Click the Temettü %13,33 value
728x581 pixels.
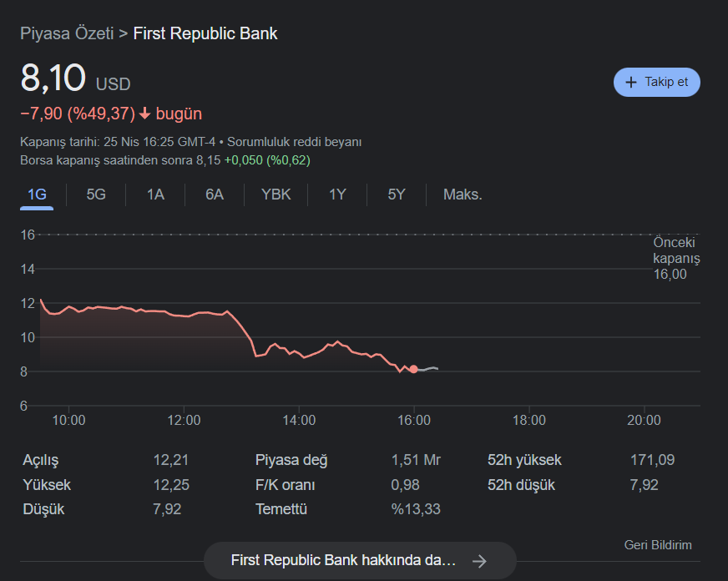415,509
